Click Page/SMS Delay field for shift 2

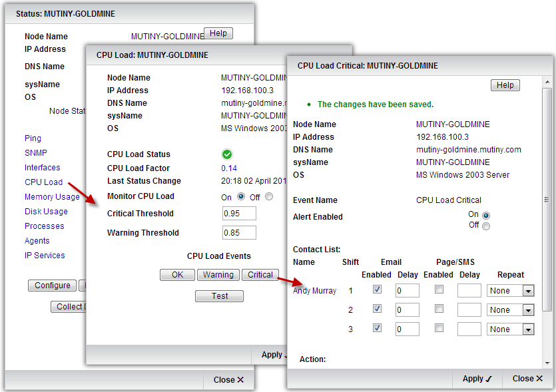tap(469, 309)
